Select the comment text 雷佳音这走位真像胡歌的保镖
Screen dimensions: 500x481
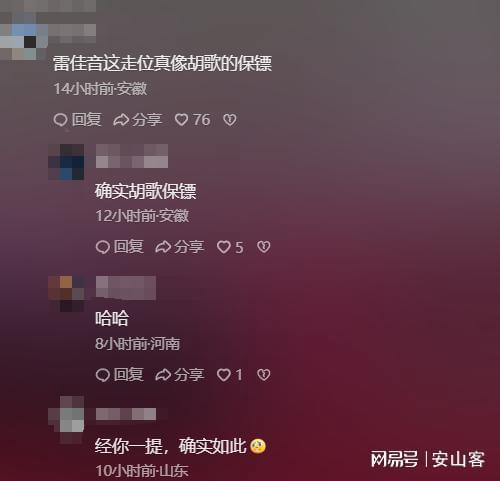[162, 63]
